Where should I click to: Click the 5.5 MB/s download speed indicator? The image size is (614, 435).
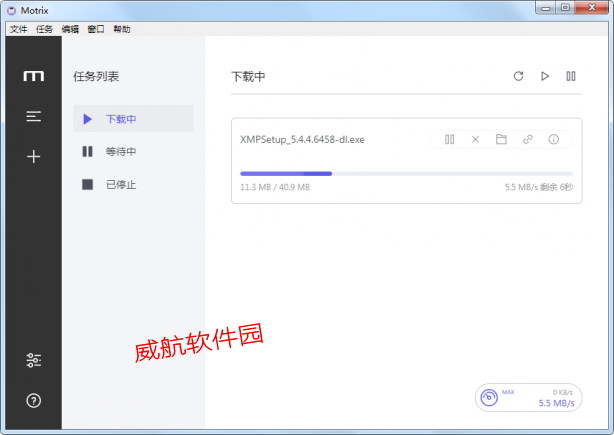556,403
